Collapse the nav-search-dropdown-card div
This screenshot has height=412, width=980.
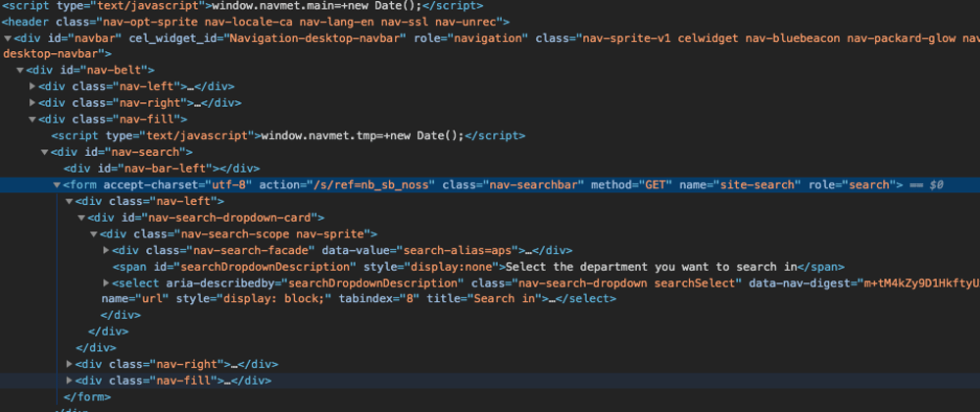point(81,218)
